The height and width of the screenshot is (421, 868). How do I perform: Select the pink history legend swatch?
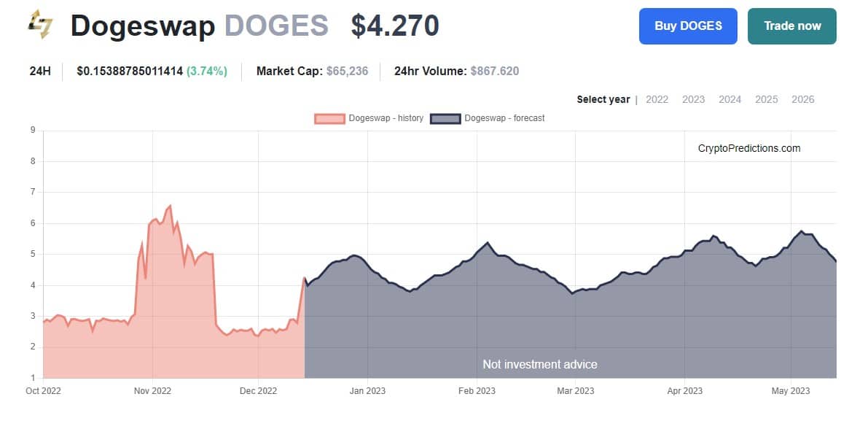click(x=330, y=117)
